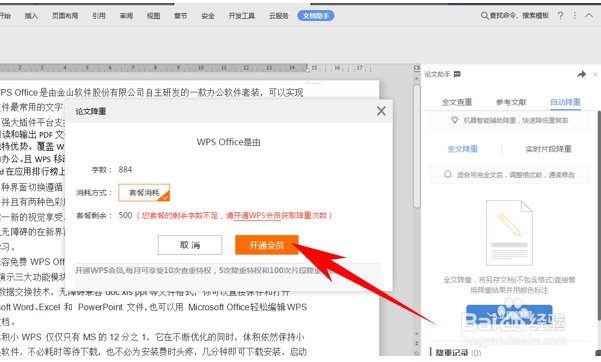Click the 降重记录 (0) heading

click(458, 352)
